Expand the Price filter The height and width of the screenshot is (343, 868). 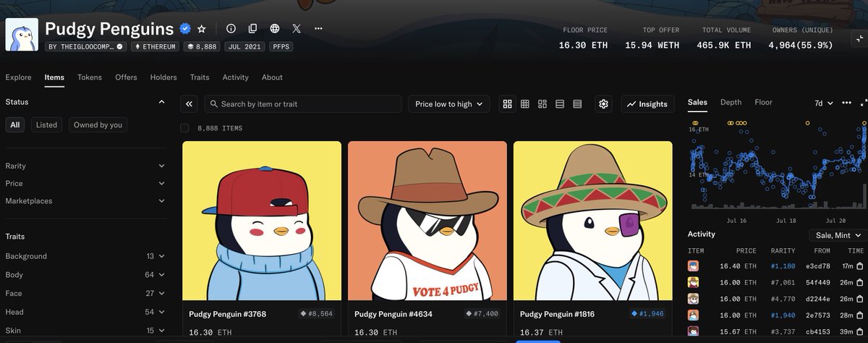click(x=85, y=184)
